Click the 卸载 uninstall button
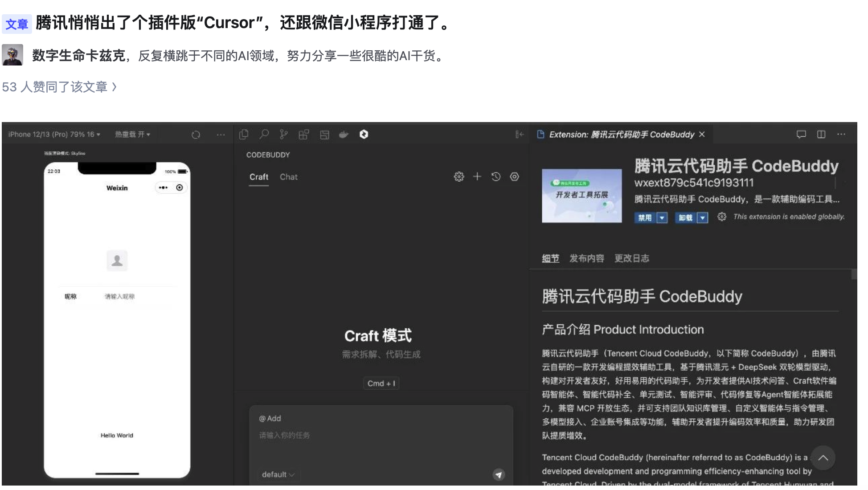 685,218
